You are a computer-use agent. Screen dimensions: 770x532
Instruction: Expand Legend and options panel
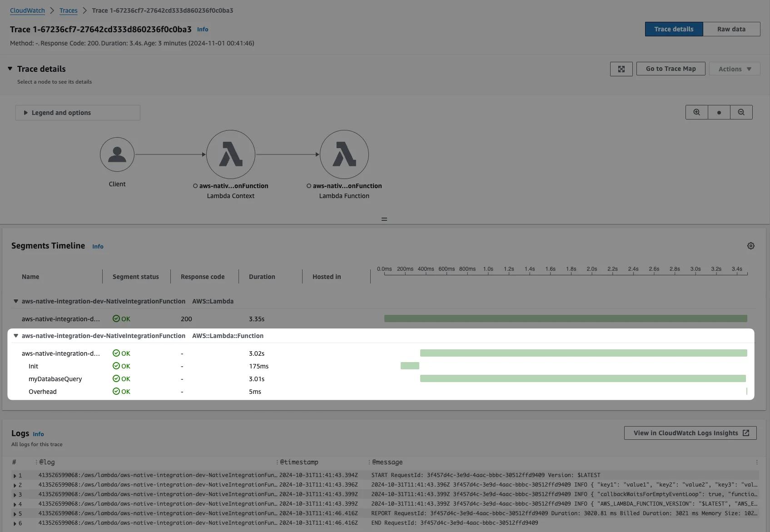(x=77, y=113)
